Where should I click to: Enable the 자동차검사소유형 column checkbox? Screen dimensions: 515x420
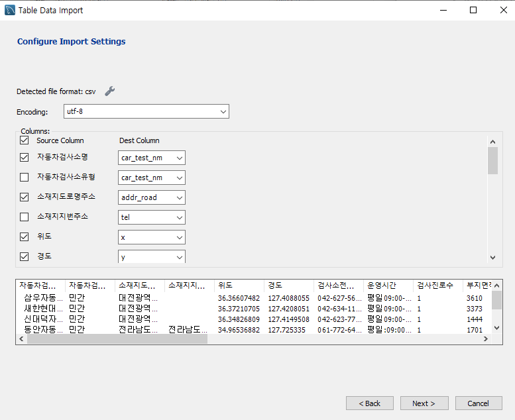tap(24, 178)
